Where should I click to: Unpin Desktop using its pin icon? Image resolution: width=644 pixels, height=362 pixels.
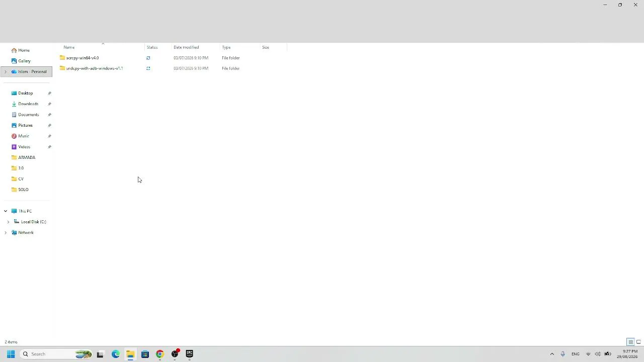tap(49, 93)
